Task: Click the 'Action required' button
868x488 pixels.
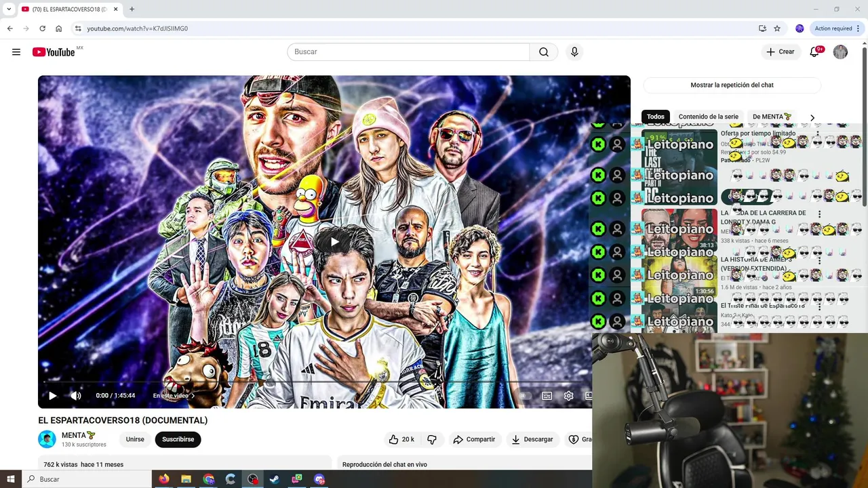Action: click(833, 28)
